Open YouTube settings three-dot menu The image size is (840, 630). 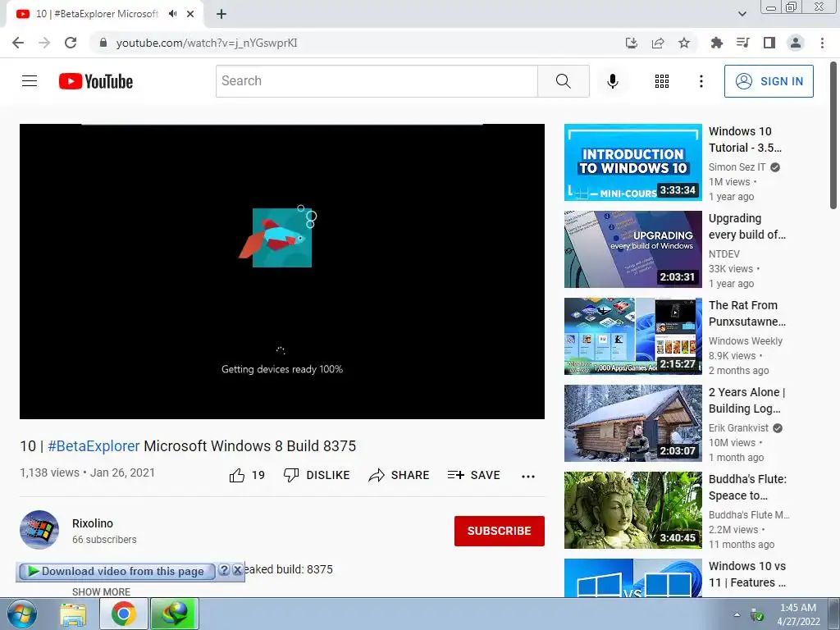pos(701,81)
